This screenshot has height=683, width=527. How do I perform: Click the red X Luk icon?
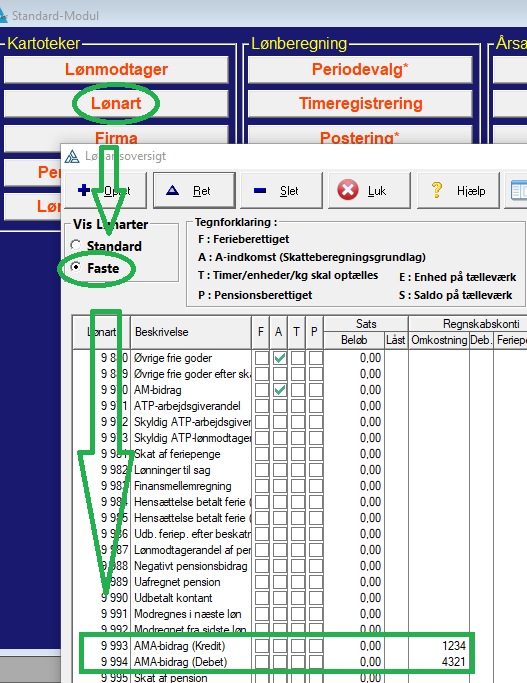(x=348, y=190)
